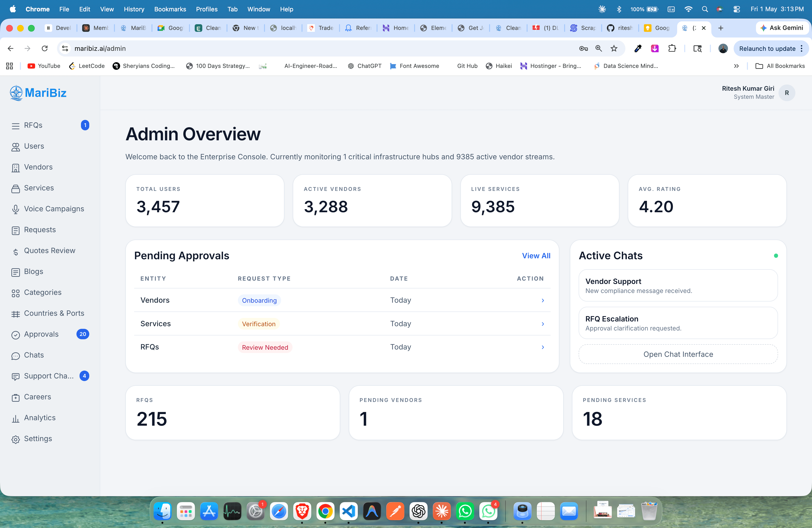This screenshot has width=812, height=528.
Task: Bookmark this page with star icon
Action: click(x=614, y=48)
